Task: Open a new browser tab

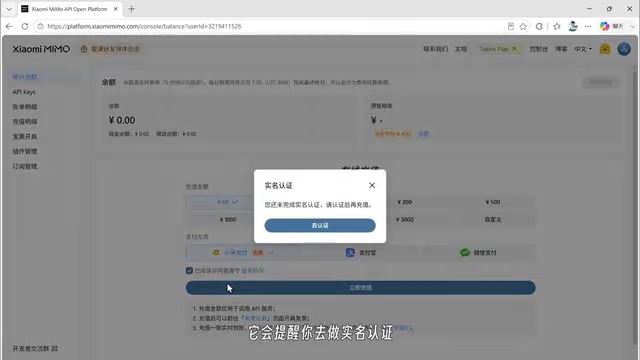Action: point(131,9)
